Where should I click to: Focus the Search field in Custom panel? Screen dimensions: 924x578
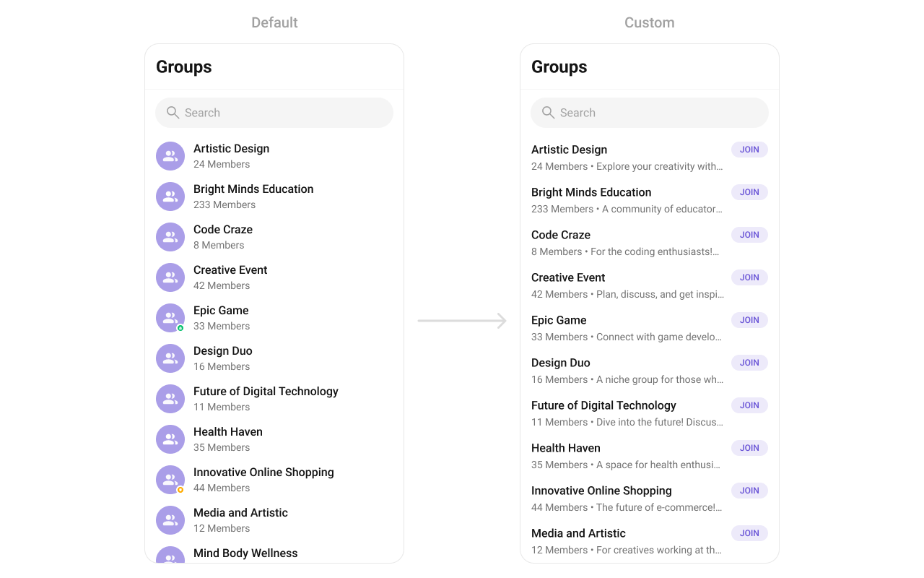(x=650, y=113)
